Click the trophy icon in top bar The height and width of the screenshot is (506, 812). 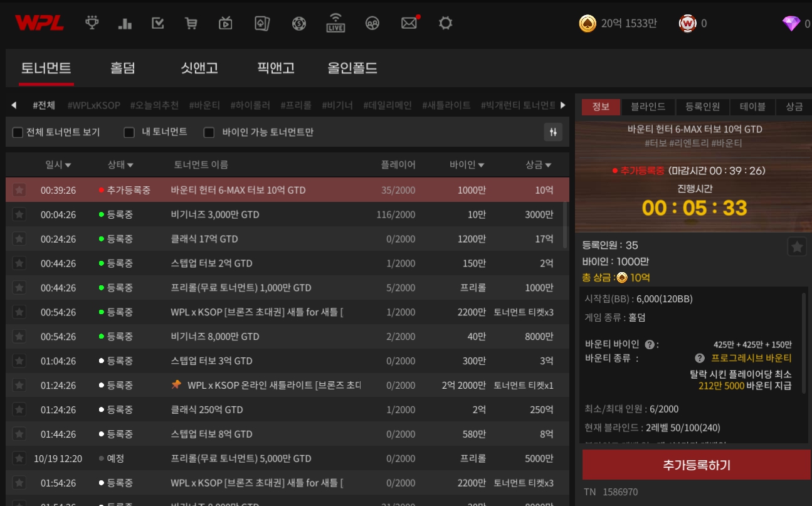(x=92, y=24)
